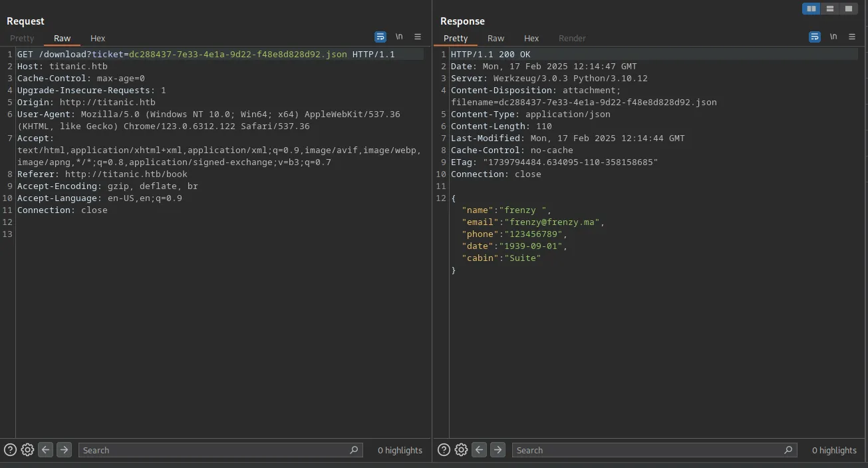This screenshot has width=868, height=468.
Task: Click the "email" JSON value line
Action: (533, 222)
